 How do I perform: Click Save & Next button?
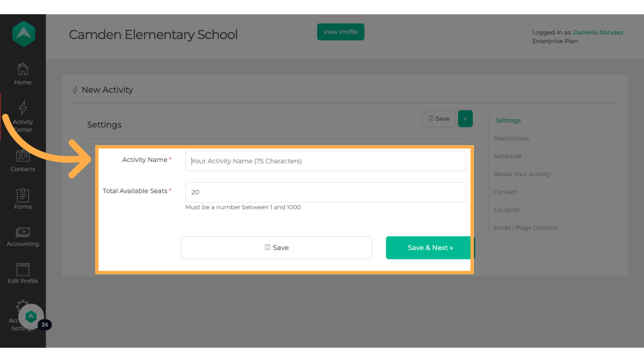click(x=430, y=248)
